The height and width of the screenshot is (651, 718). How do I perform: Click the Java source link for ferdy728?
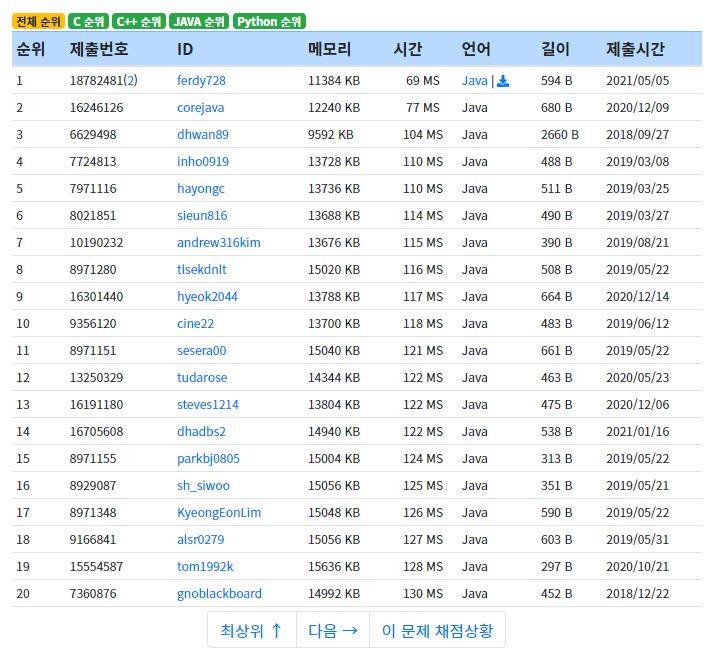(474, 81)
